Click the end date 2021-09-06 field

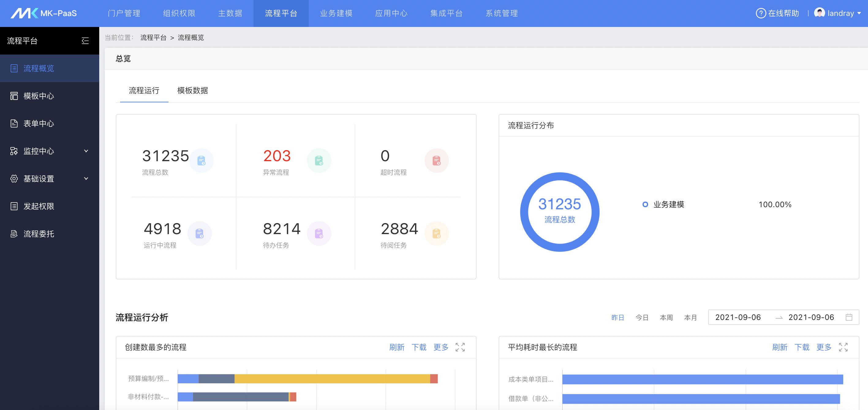(x=811, y=317)
